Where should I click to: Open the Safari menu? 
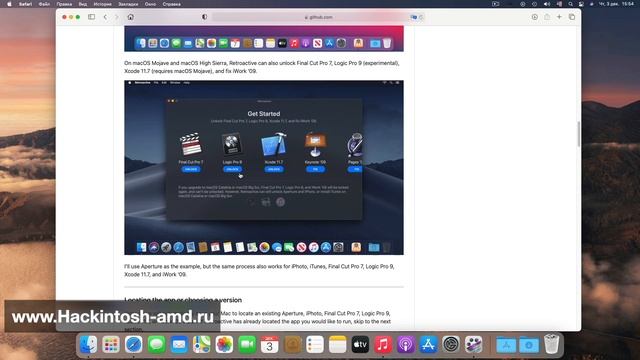(x=25, y=4)
